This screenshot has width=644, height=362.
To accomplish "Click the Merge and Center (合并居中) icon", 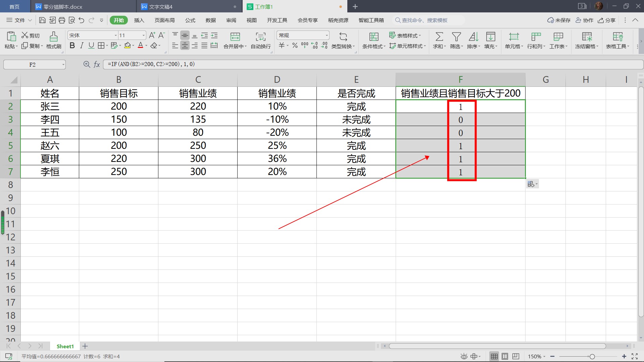I will [235, 37].
